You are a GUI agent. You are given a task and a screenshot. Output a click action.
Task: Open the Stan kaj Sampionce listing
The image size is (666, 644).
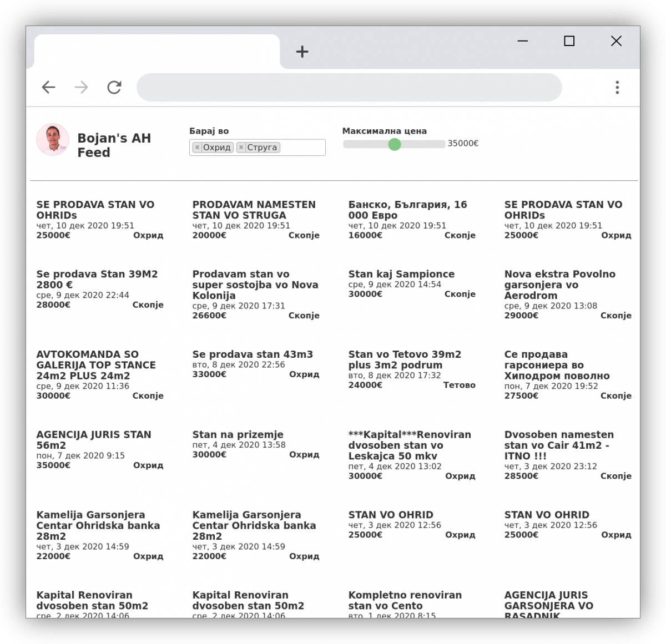click(401, 274)
